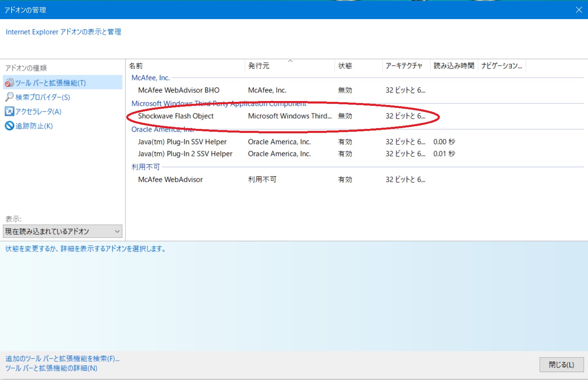Open 追加のツール バーと拡張機能を検索(F) link

pyautogui.click(x=63, y=359)
